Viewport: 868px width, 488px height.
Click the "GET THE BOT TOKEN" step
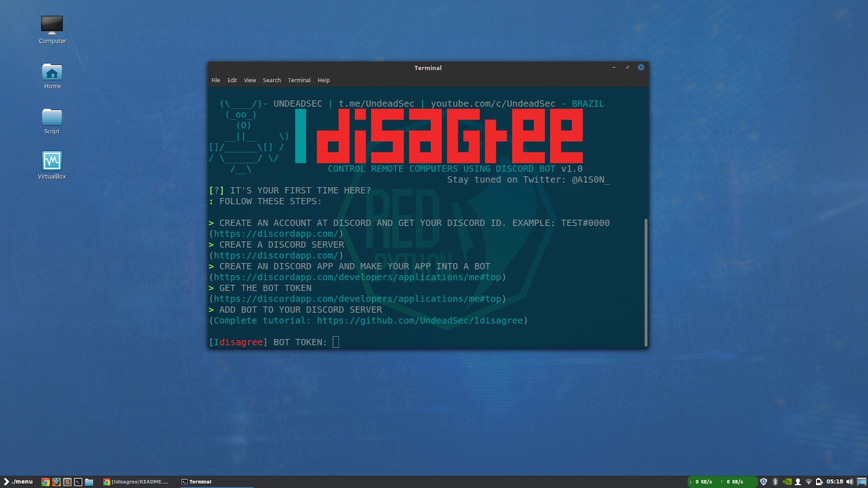point(265,288)
